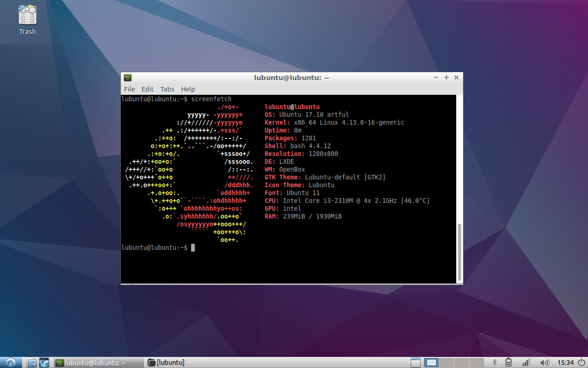Open the Tabs menu in the terminal

coord(167,89)
